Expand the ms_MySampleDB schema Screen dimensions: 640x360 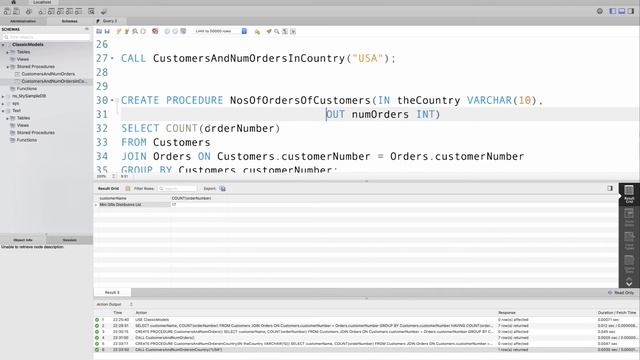(3, 96)
